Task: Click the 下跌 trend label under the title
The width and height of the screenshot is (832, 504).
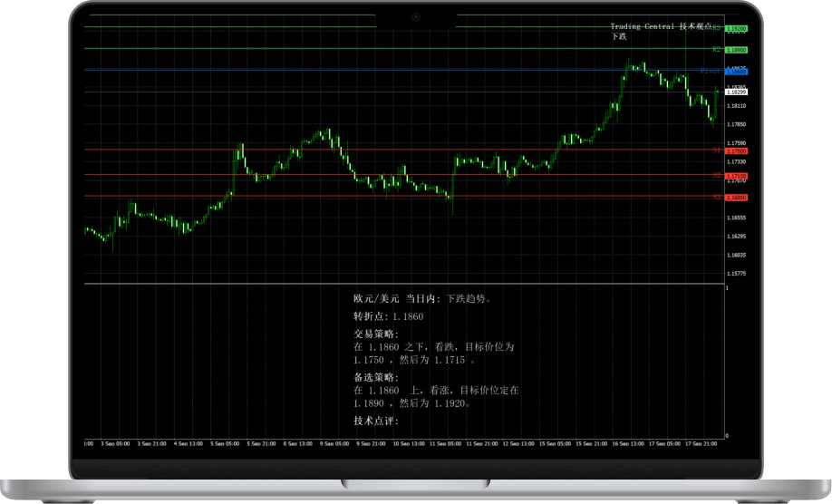Action: pyautogui.click(x=618, y=37)
